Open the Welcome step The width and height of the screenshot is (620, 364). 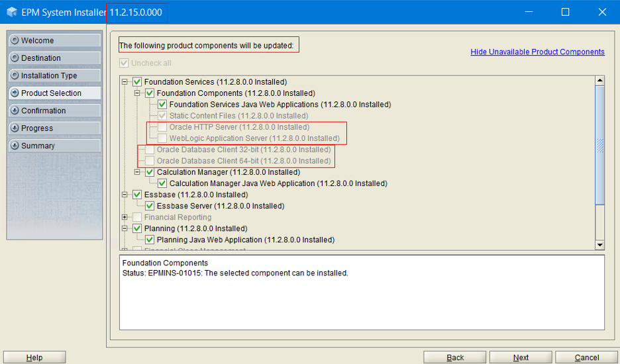[x=54, y=40]
